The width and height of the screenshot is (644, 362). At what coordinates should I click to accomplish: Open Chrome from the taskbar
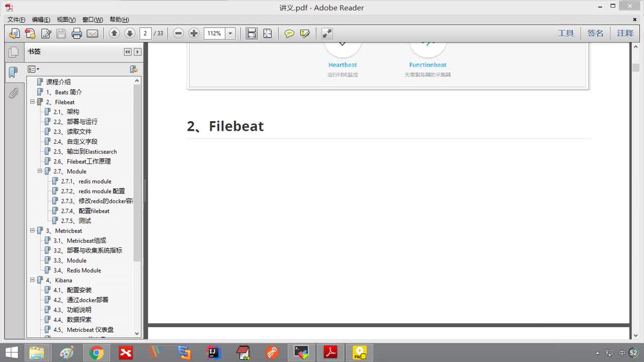(96, 353)
